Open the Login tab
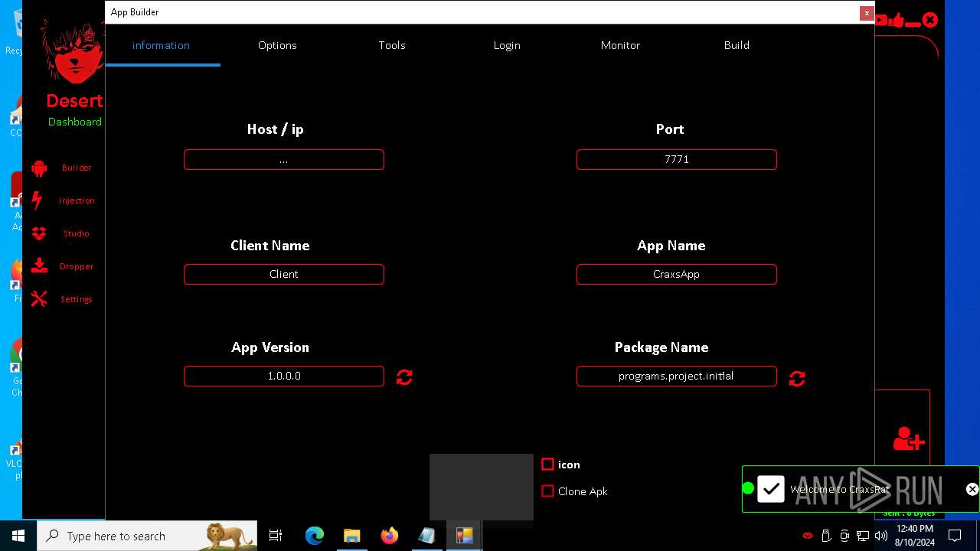980x551 pixels. tap(507, 45)
